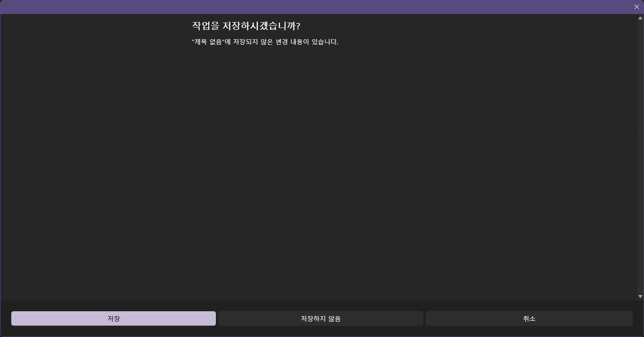Click the purple title bar
Image resolution: width=644 pixels, height=337 pixels.
316,7
